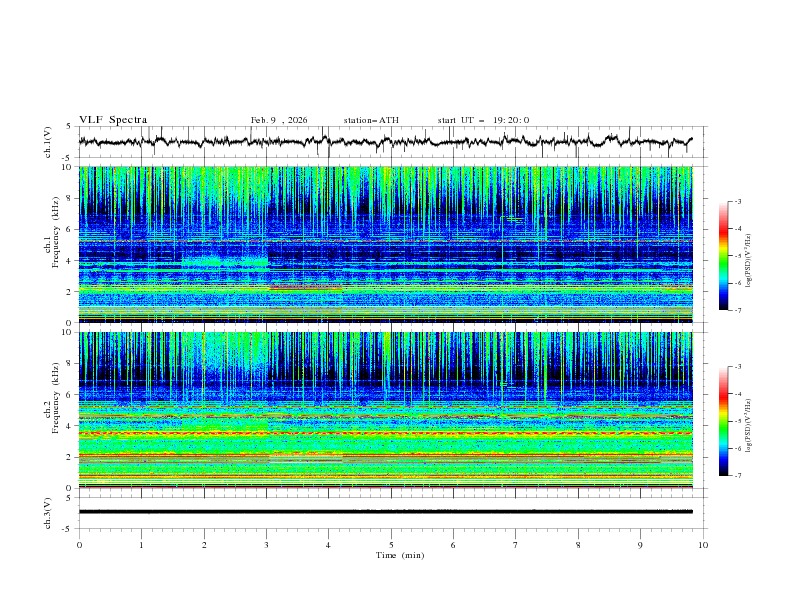The image size is (792, 612).
Task: Pick the ch.1 spectrogram color scale bar
Action: [723, 256]
